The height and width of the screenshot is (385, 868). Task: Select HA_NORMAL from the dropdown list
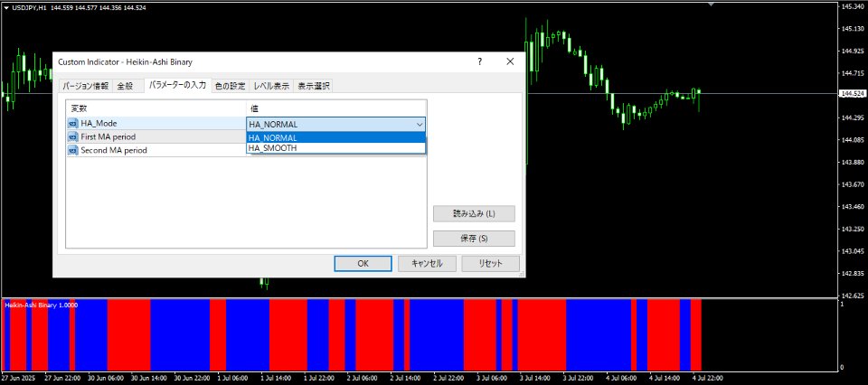336,137
